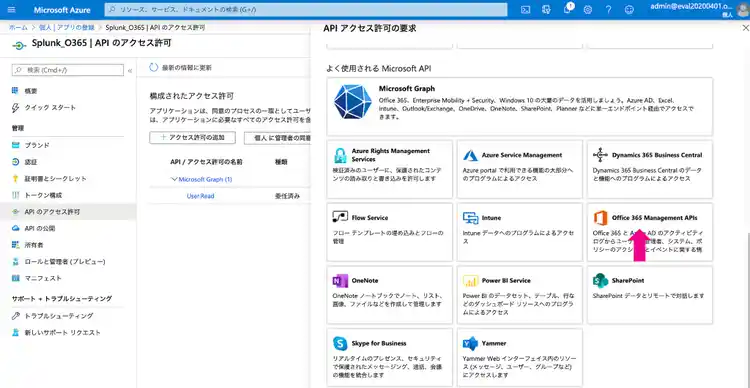The height and width of the screenshot is (388, 750).
Task: Click the 管理者の同意 grant button
Action: (277, 138)
